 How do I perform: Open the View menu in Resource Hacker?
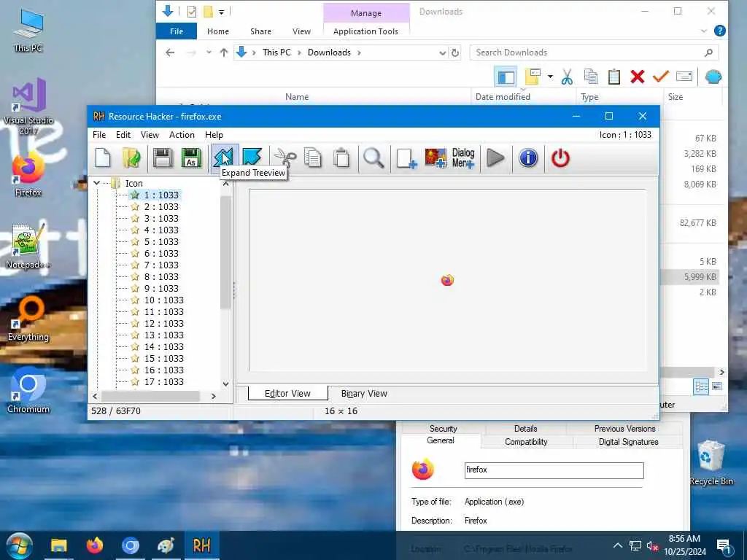[x=150, y=135]
